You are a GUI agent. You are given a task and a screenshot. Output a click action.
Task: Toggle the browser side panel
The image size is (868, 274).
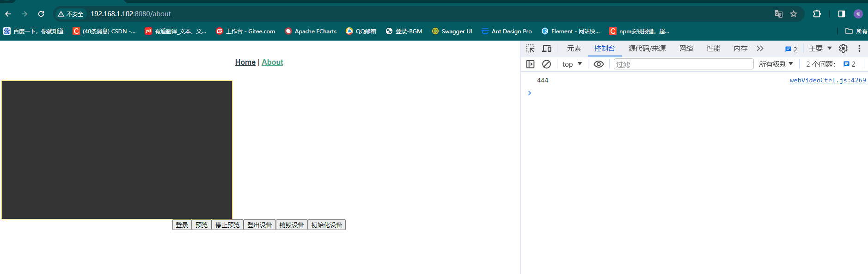click(842, 14)
